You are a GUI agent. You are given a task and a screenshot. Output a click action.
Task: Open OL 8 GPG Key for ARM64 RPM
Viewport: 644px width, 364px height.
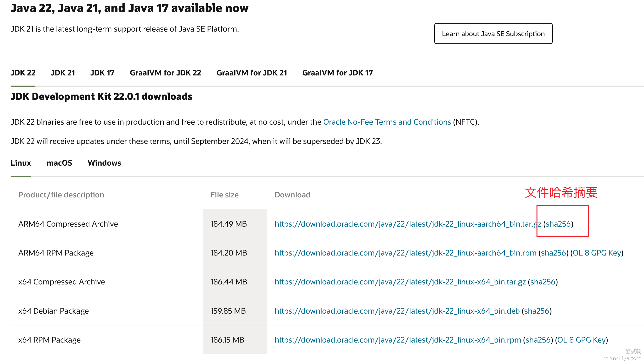[x=597, y=253]
